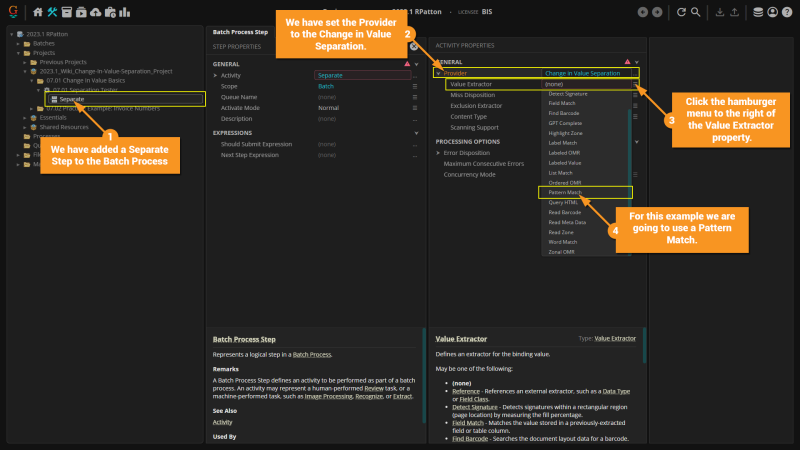Click the cloud upload toolbar icon

pyautogui.click(x=94, y=12)
